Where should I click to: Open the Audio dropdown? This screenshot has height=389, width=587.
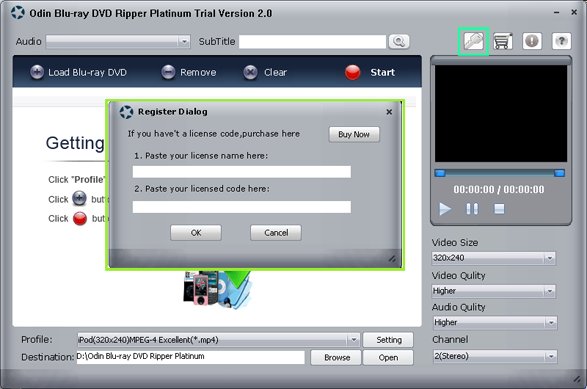(118, 41)
